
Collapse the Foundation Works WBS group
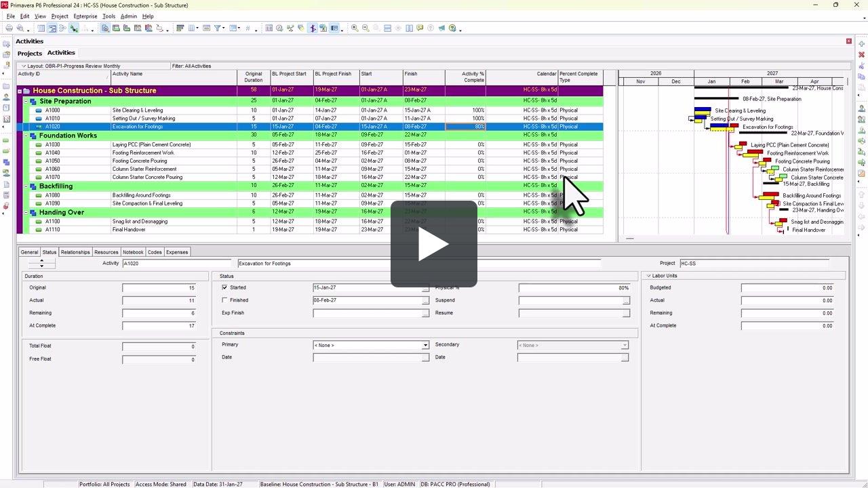(26, 136)
